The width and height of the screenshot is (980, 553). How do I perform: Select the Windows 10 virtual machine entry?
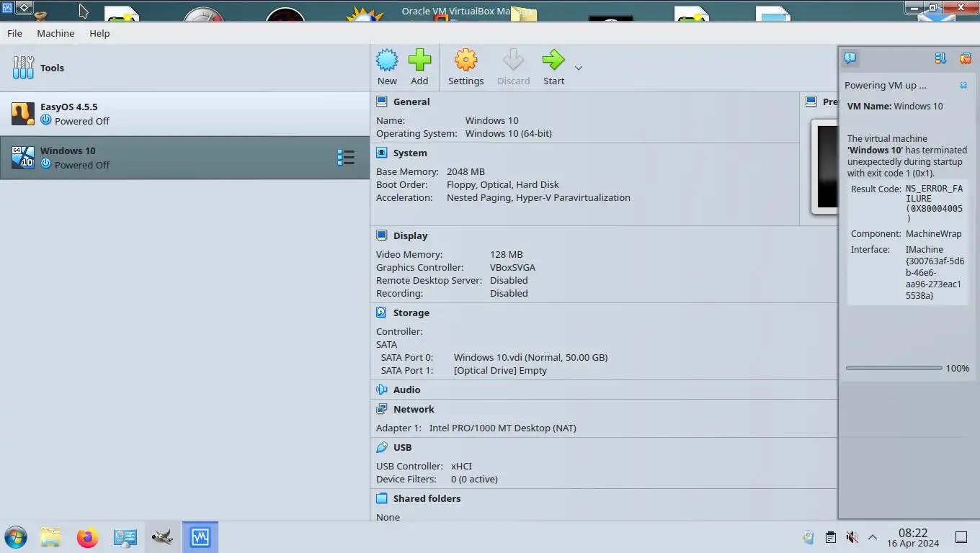184,158
